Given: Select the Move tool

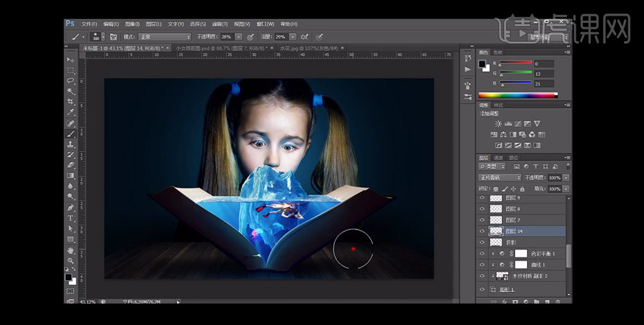Looking at the screenshot, I should (71, 60).
